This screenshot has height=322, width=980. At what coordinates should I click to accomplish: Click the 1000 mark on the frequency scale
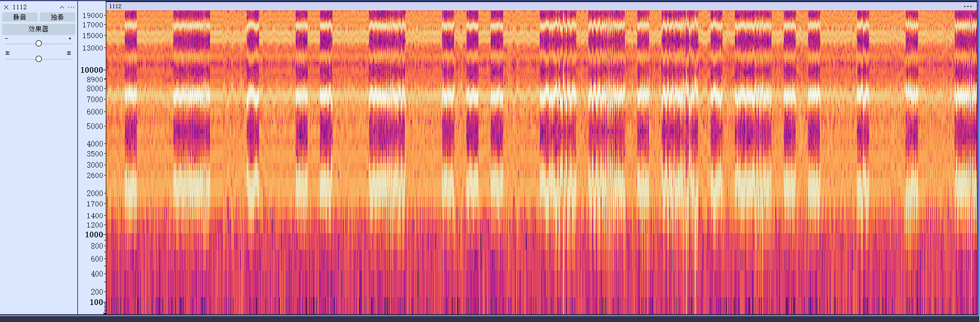pyautogui.click(x=94, y=234)
